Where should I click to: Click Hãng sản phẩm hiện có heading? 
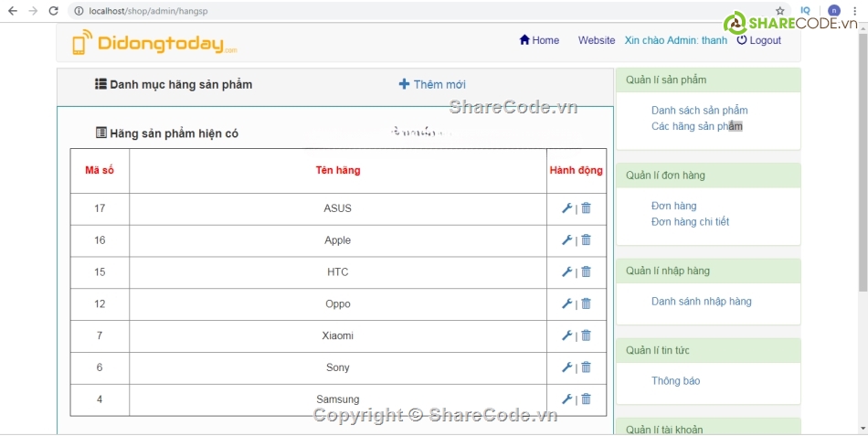click(167, 133)
